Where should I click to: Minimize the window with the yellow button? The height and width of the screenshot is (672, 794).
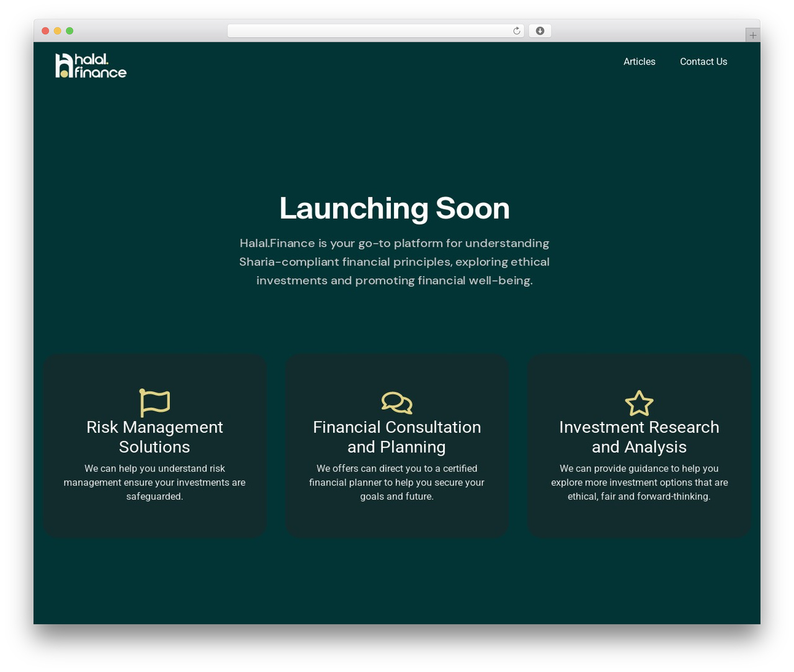pyautogui.click(x=58, y=31)
